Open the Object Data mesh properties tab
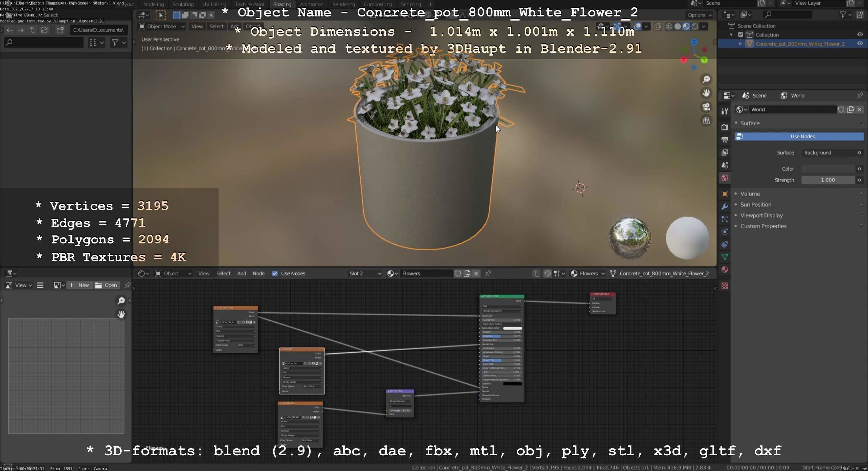Image resolution: width=868 pixels, height=471 pixels. pos(725,257)
